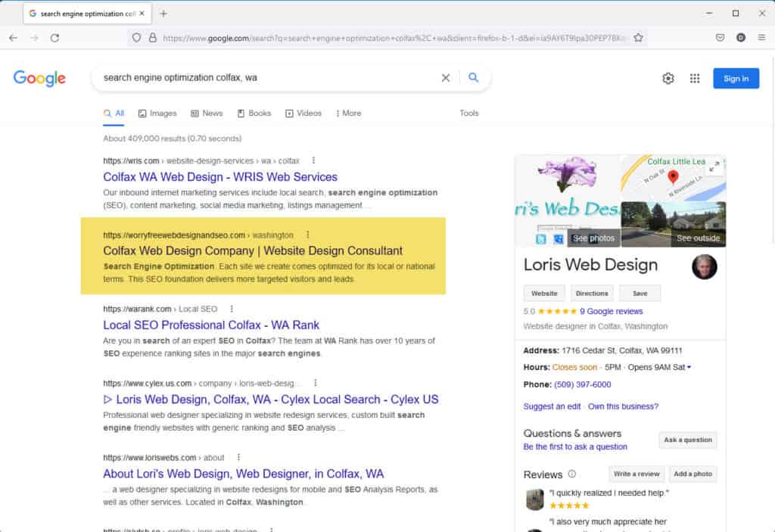The width and height of the screenshot is (775, 532).
Task: Reload the page with the refresh icon
Action: 54,38
